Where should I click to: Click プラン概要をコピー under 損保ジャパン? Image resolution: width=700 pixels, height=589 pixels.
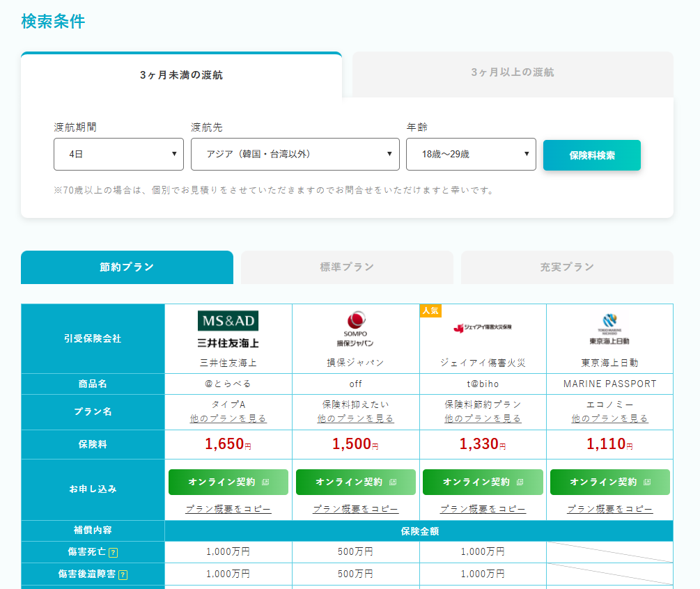click(x=355, y=508)
